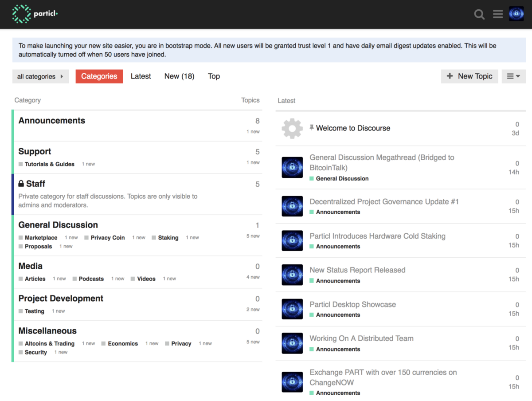Open the Announcements category
This screenshot has height=401, width=532.
(x=52, y=121)
